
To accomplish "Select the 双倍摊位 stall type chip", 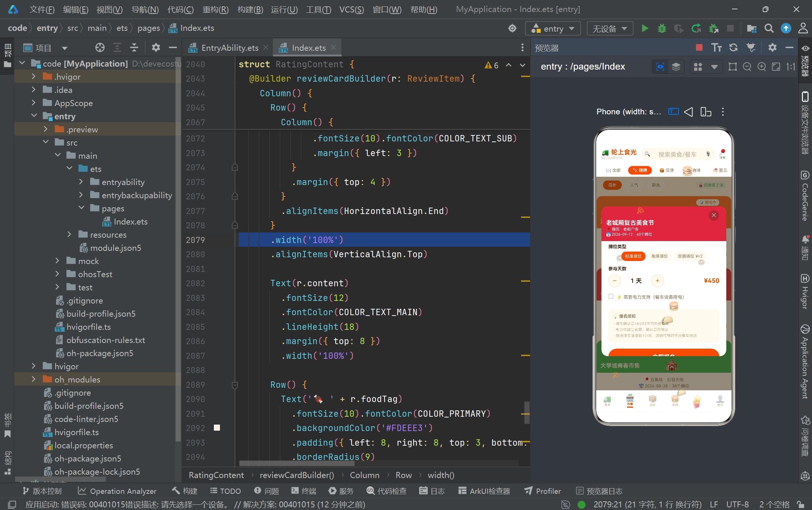I will [690, 256].
